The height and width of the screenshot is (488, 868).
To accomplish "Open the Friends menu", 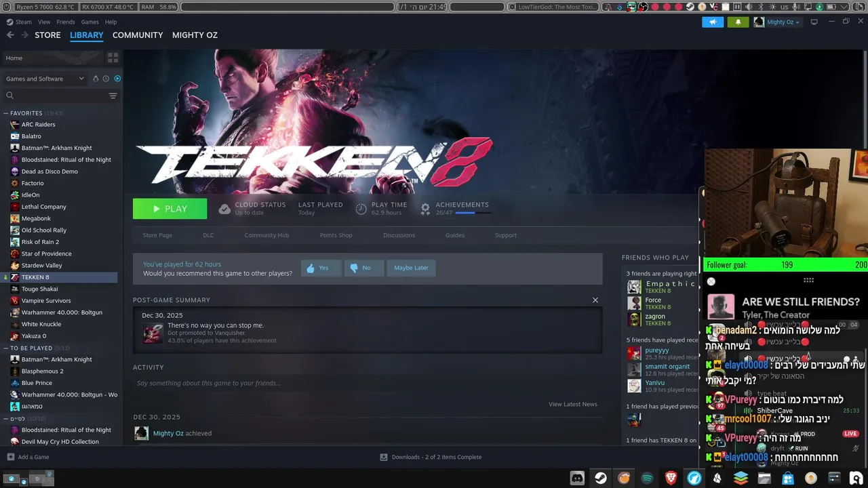I will tap(66, 22).
